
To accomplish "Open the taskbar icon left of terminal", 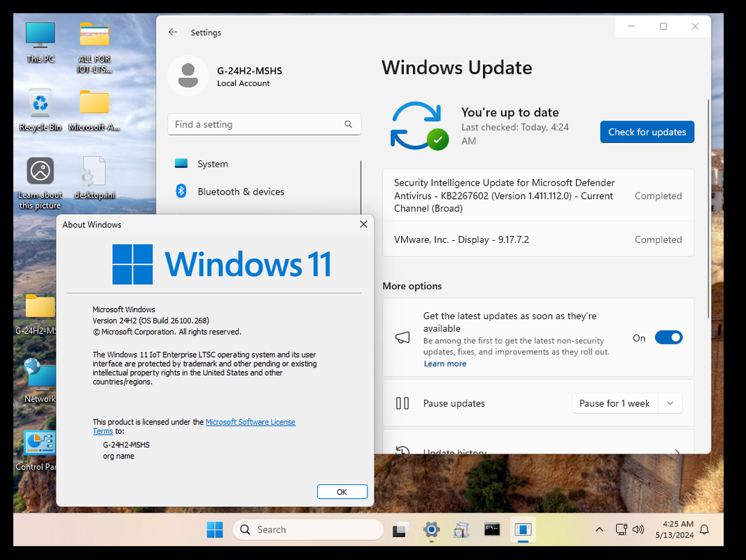I will click(x=461, y=529).
